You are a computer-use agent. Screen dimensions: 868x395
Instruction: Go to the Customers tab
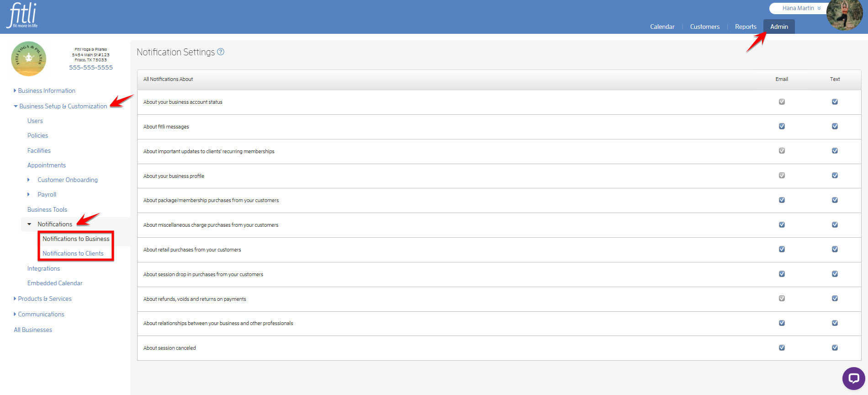(x=704, y=27)
